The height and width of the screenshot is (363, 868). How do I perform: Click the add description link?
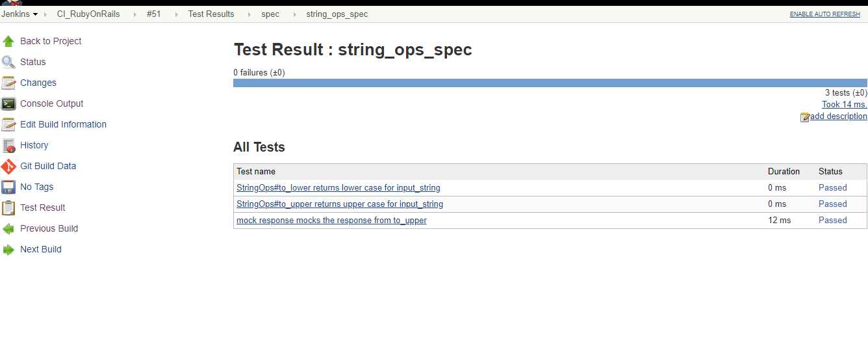point(838,116)
